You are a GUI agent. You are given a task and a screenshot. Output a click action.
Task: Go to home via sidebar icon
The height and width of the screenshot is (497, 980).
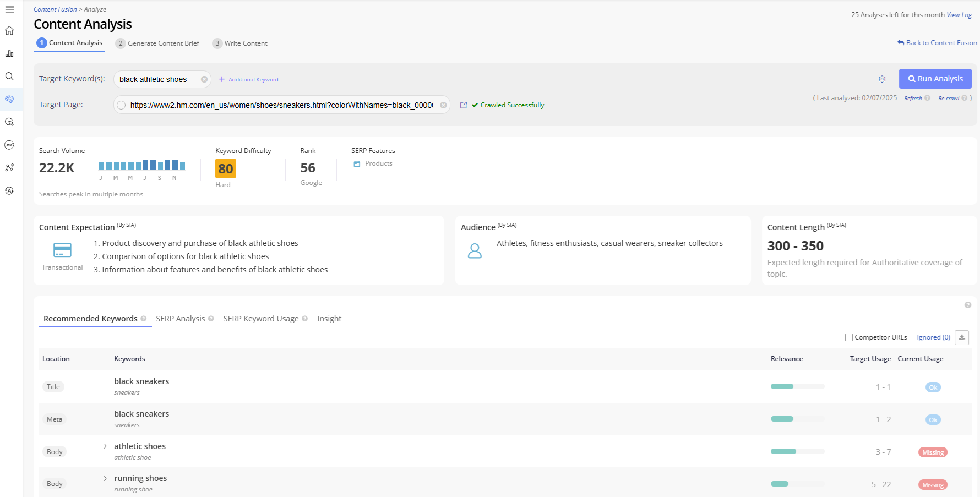9,31
